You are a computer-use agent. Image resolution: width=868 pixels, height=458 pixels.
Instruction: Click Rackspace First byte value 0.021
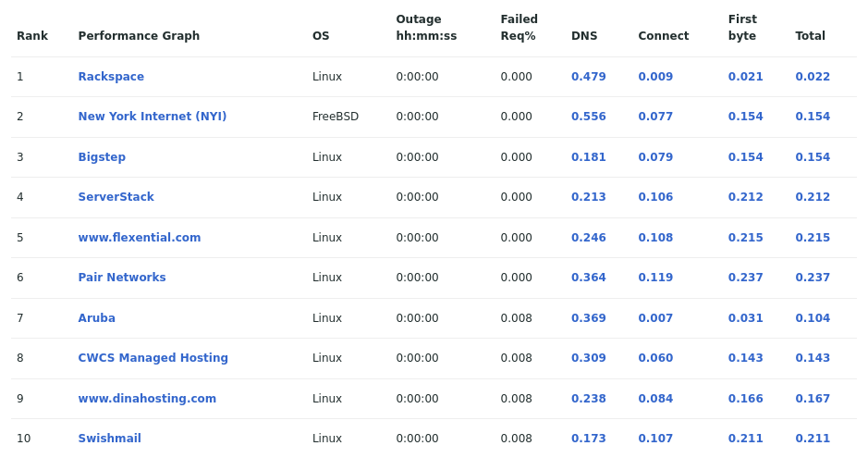746,77
